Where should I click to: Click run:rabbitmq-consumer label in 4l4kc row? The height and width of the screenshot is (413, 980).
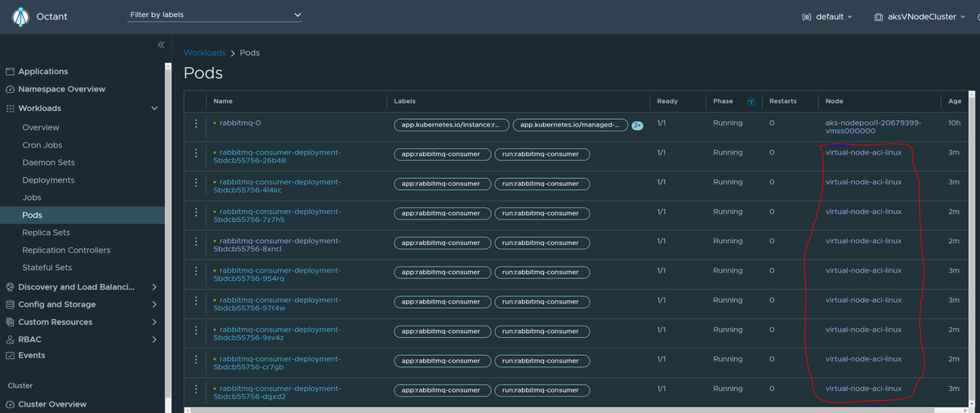tap(542, 184)
